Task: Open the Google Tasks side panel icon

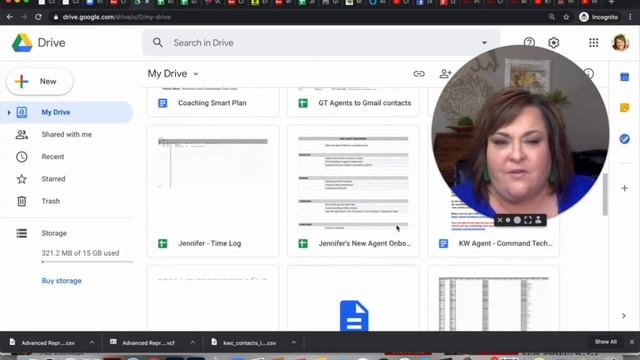Action: coord(624,139)
